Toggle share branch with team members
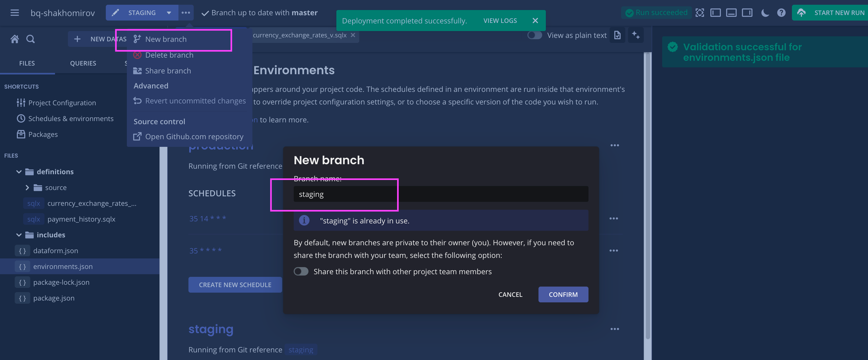This screenshot has height=360, width=868. pos(301,271)
